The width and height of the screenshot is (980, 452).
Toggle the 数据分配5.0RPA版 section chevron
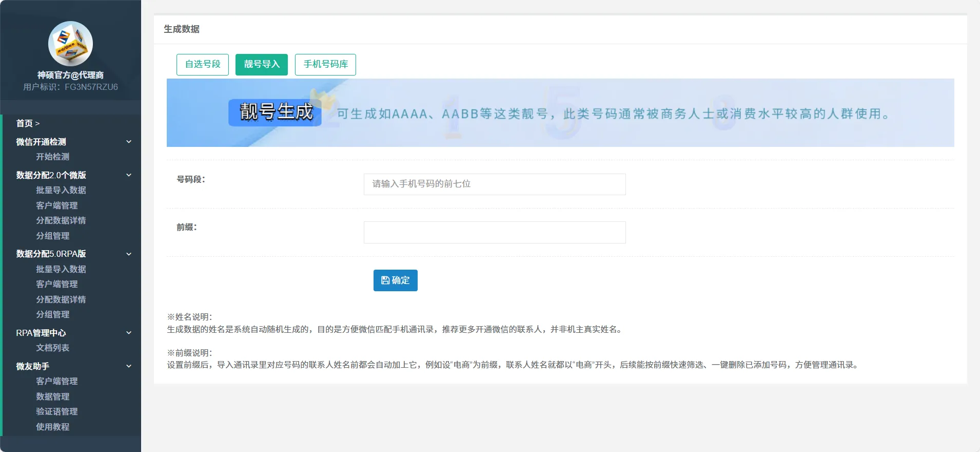129,254
